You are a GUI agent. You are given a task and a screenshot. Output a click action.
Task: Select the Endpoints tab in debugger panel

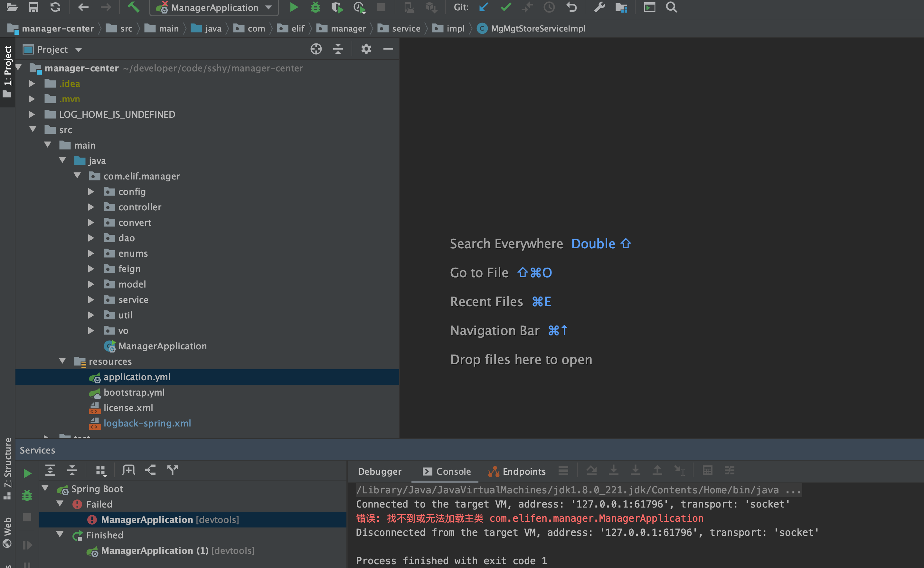click(523, 470)
